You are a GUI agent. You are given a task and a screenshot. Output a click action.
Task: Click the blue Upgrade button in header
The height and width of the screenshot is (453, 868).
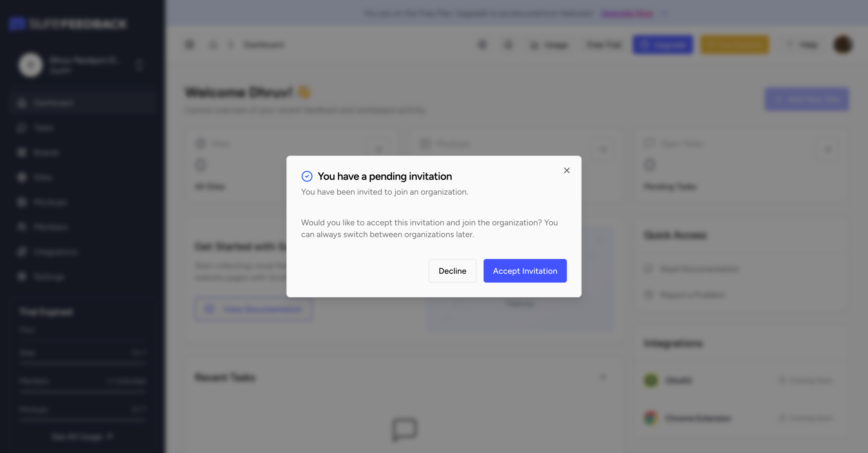coord(663,45)
